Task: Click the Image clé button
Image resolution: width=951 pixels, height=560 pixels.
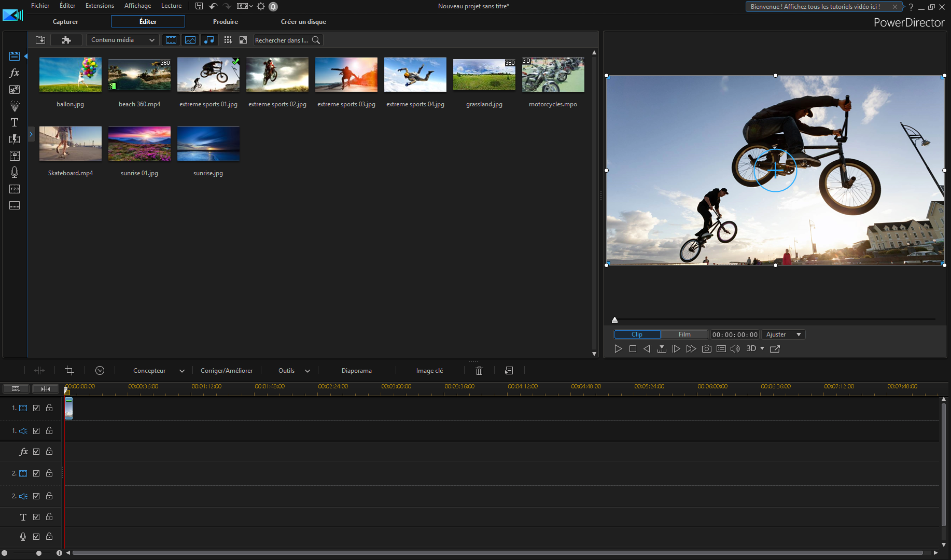Action: [x=429, y=371]
